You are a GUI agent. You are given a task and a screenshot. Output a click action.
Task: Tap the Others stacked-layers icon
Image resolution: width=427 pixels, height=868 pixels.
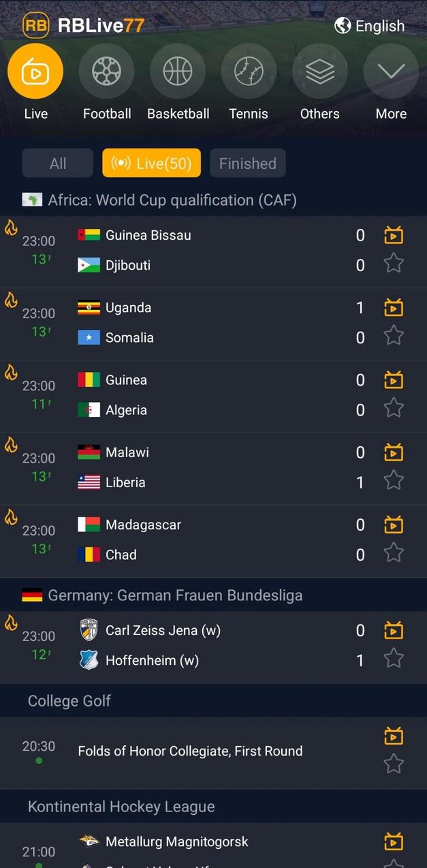click(319, 72)
